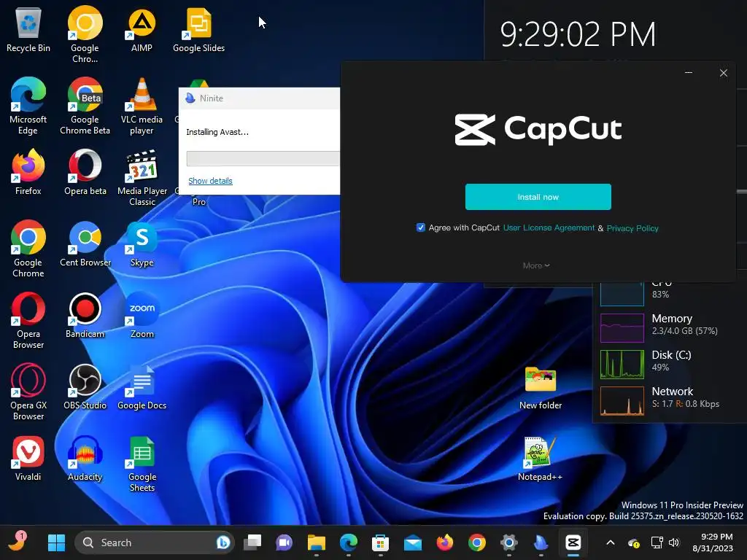Click Install now in CapCut installer
747x560 pixels.
[x=538, y=197]
